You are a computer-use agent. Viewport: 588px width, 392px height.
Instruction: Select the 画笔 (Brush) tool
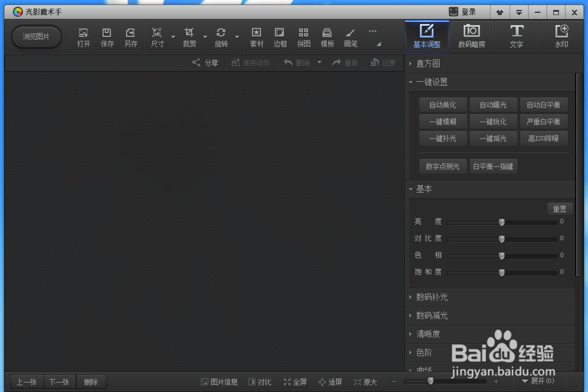coord(350,37)
